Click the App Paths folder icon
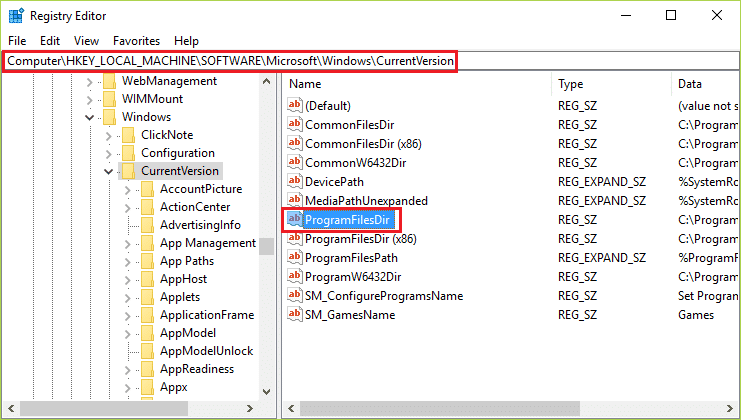Viewport: 741px width, 420px height. point(147,261)
